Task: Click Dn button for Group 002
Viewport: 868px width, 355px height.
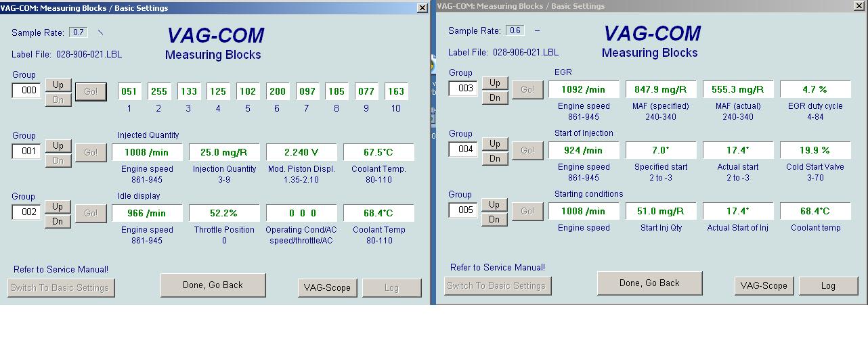Action: [x=58, y=222]
